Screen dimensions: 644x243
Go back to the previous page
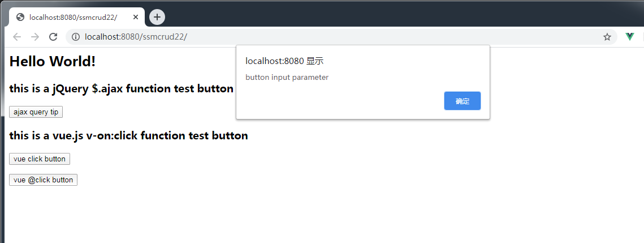(17, 37)
